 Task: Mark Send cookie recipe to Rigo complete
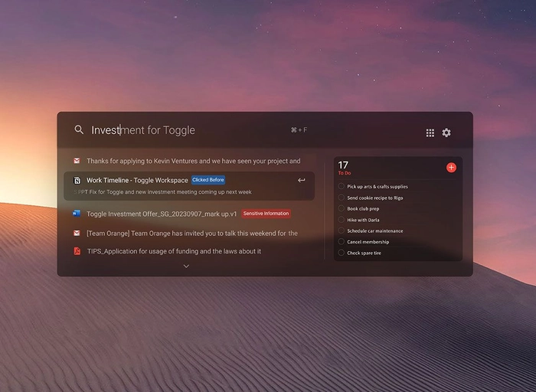(342, 198)
